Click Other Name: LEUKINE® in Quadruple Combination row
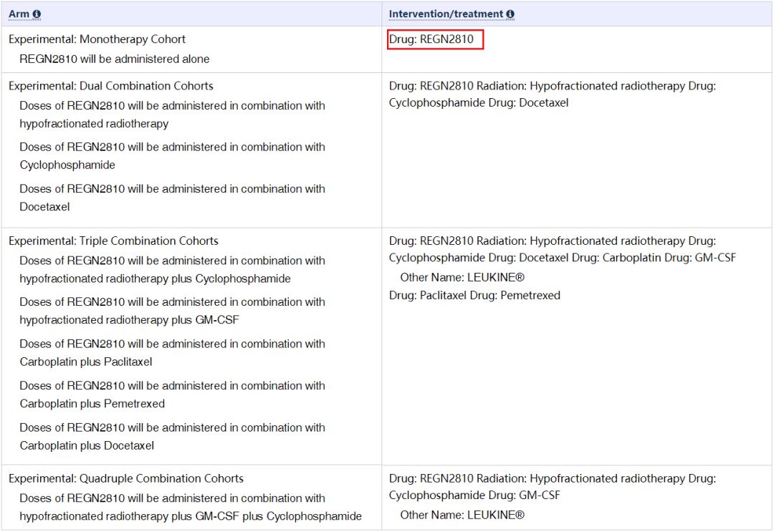Screen dimensions: 774x532 462,516
